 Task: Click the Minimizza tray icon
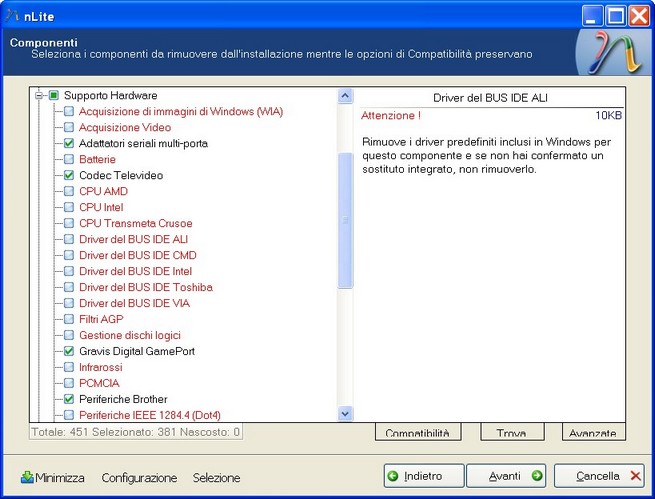tap(27, 478)
